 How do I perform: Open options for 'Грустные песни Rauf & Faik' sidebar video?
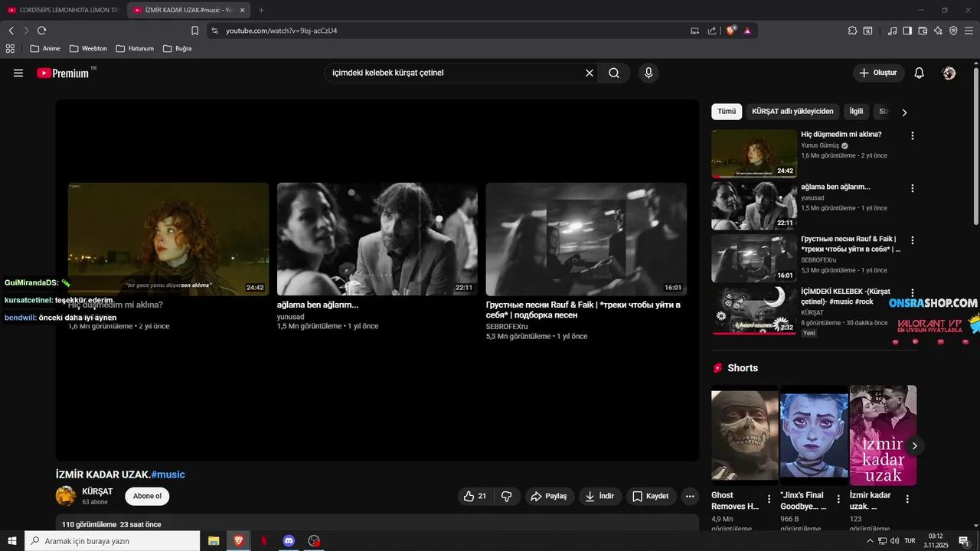tap(912, 240)
